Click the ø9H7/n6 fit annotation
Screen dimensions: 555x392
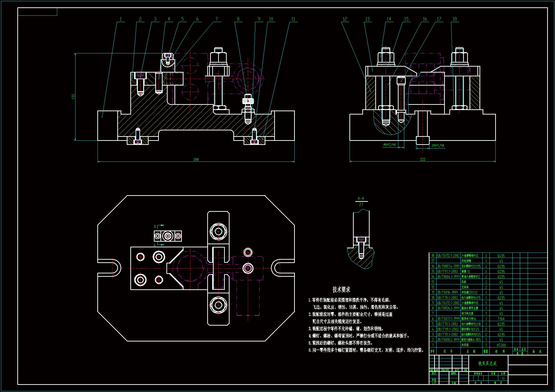click(x=389, y=145)
